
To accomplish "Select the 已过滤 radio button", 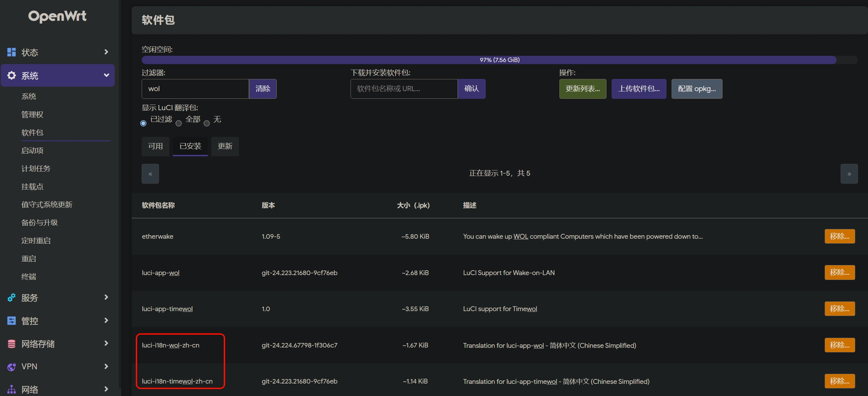I will tap(143, 123).
